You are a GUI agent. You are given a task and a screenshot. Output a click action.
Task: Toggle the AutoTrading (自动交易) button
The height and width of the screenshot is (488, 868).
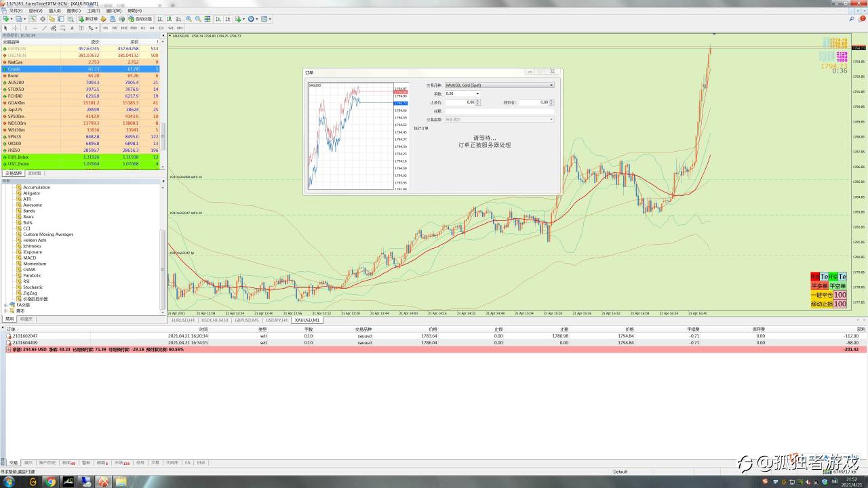click(140, 19)
